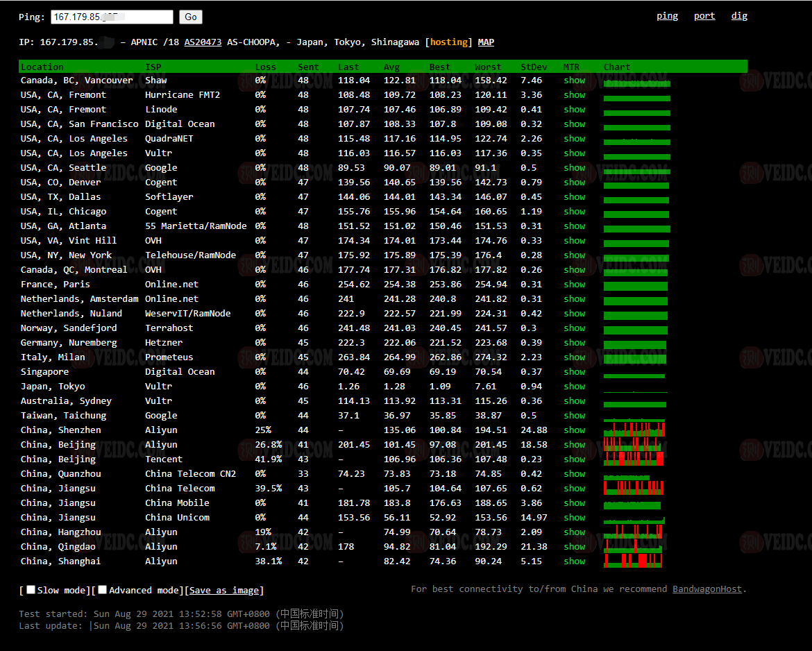Show MTR for Canada, Vancouver Shaw
The image size is (812, 651).
[x=574, y=81]
